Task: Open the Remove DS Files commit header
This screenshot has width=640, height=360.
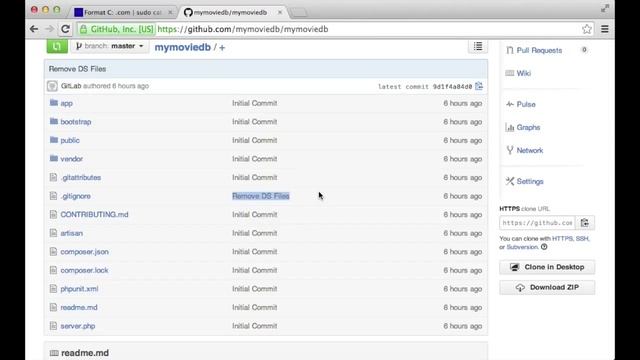Action: pos(78,69)
